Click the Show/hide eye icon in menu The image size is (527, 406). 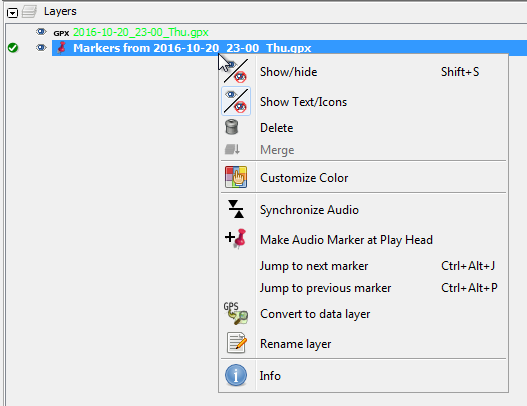coord(236,71)
